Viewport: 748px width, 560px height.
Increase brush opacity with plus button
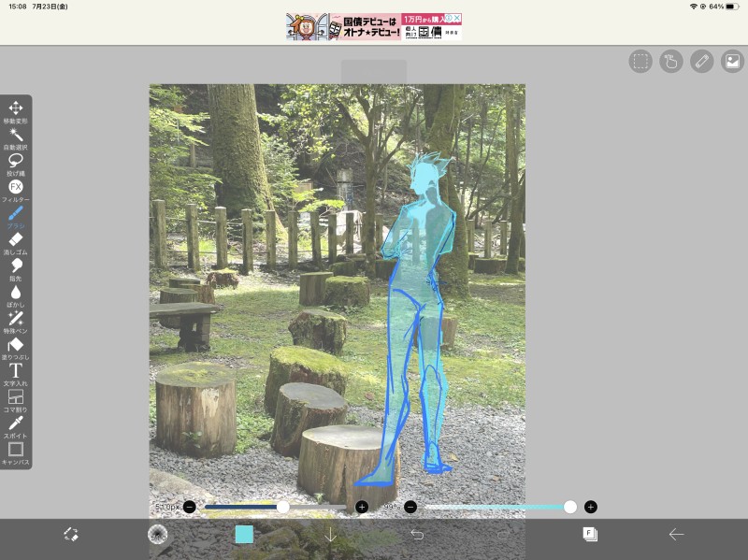pos(591,507)
